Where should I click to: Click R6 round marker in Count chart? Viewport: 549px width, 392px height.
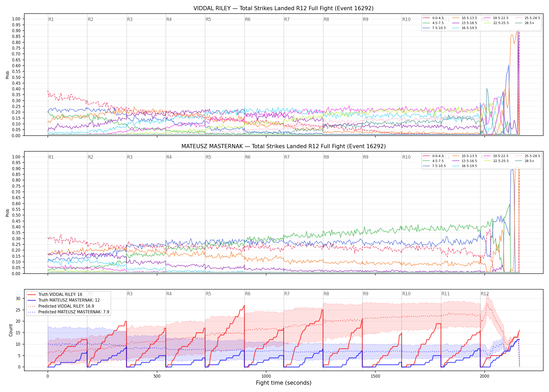(248, 294)
